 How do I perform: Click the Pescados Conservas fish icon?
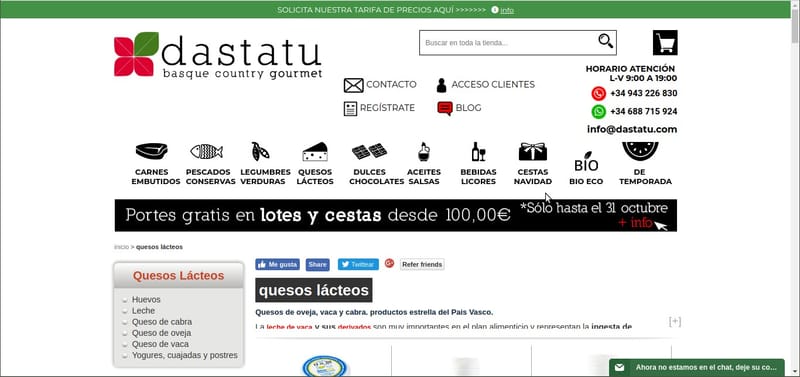(x=206, y=151)
